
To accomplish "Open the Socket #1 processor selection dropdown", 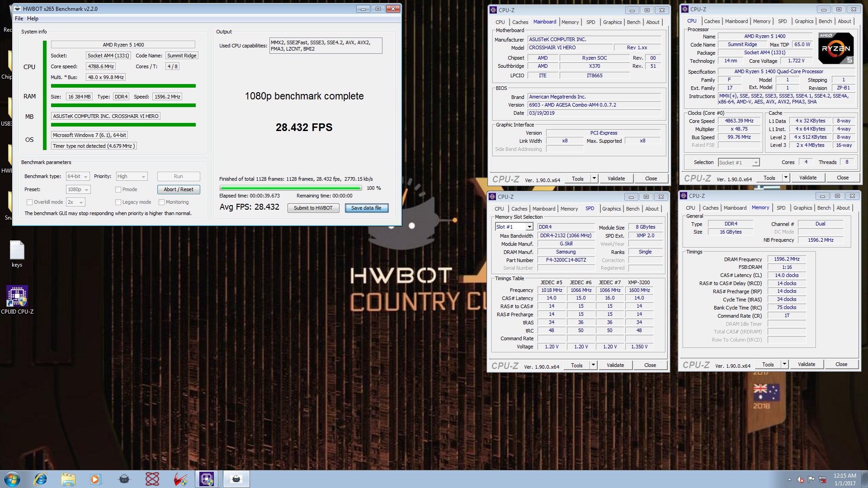I will (739, 163).
